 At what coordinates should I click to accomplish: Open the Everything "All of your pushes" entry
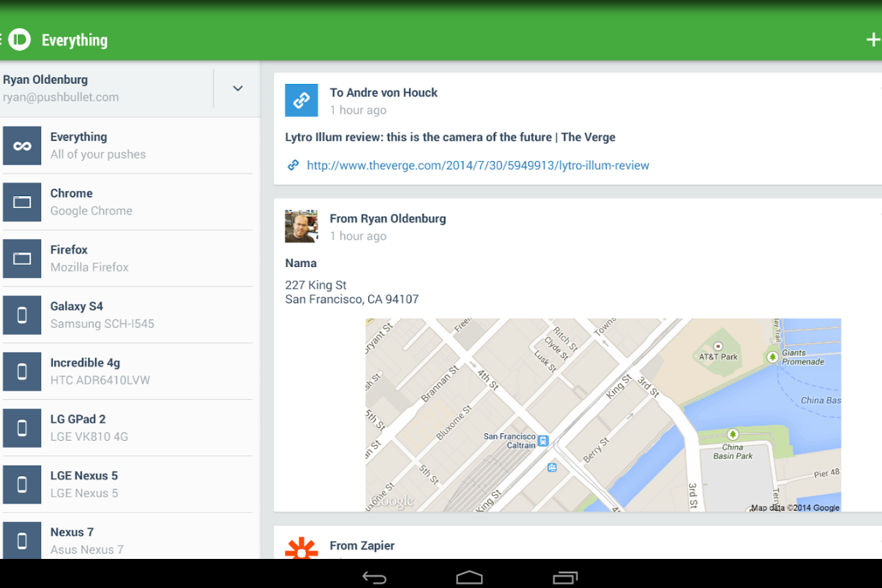[128, 145]
